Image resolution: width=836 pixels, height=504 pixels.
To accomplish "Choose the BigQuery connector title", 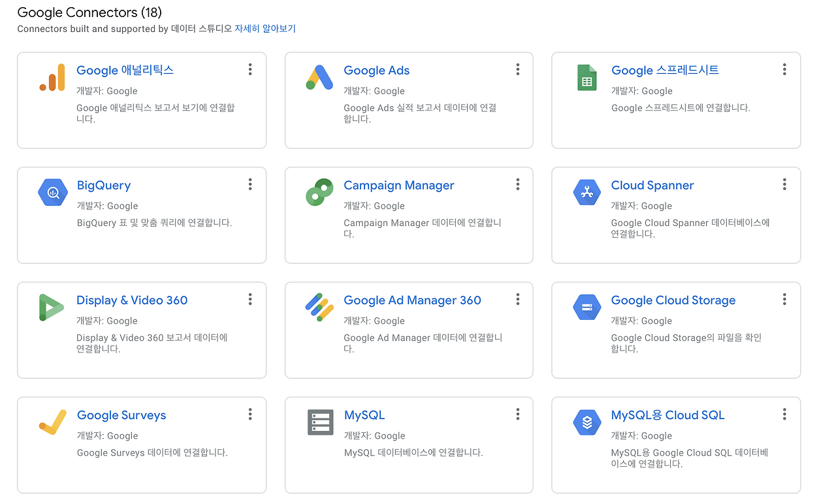I will click(104, 185).
